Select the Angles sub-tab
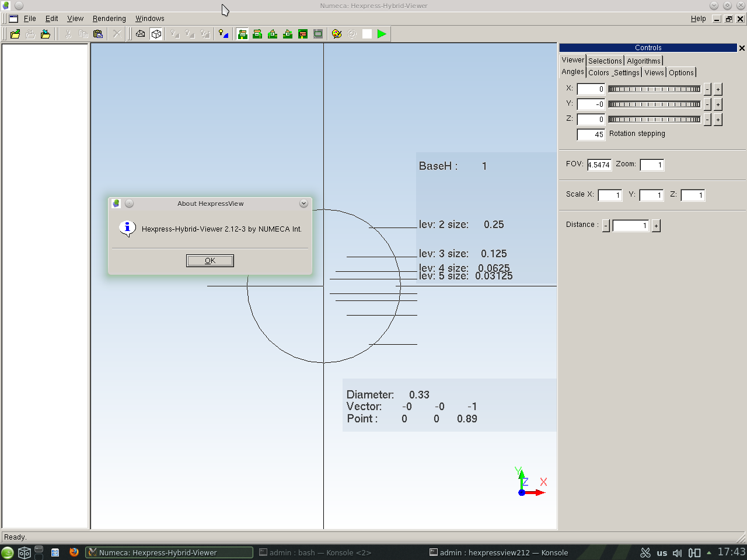 click(x=573, y=72)
